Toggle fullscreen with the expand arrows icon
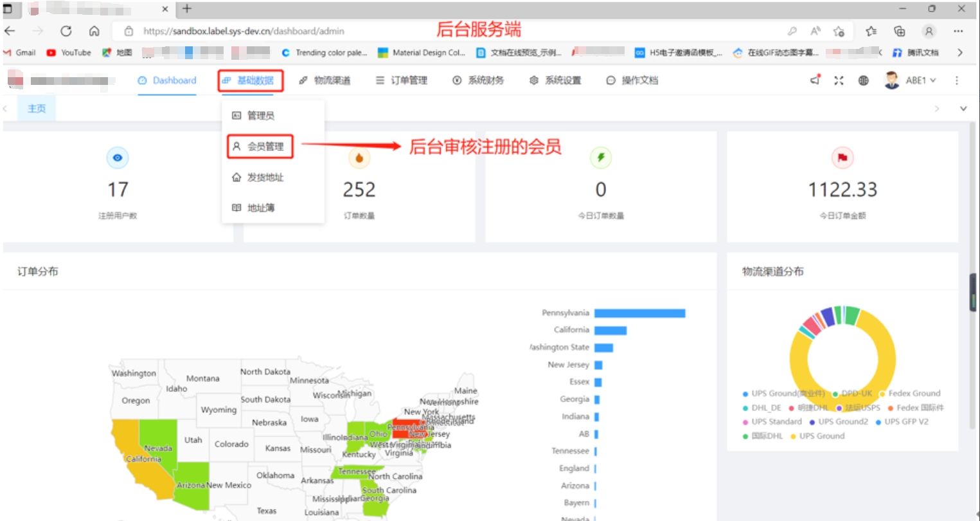 point(839,80)
